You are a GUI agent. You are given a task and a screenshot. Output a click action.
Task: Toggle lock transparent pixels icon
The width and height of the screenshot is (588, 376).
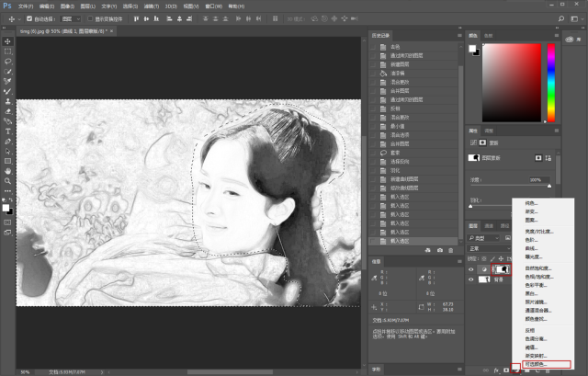[484, 259]
